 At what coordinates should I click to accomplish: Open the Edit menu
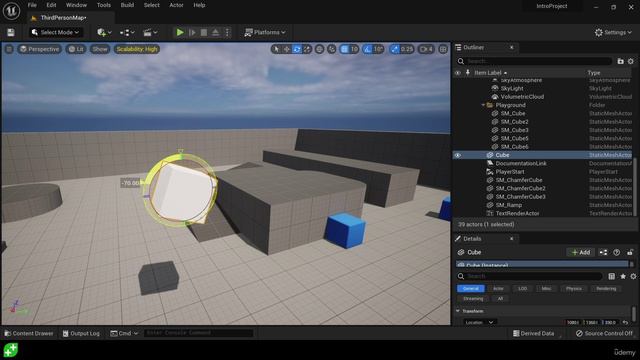[x=51, y=5]
